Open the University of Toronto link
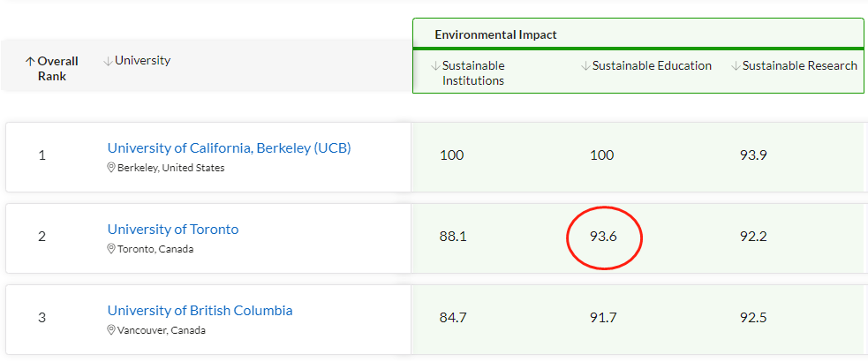868x362 pixels. (173, 230)
